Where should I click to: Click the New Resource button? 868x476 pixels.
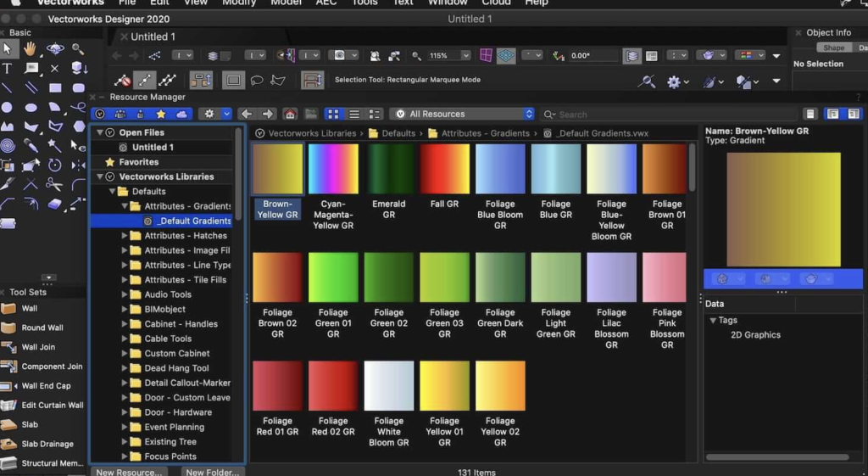coord(129,472)
